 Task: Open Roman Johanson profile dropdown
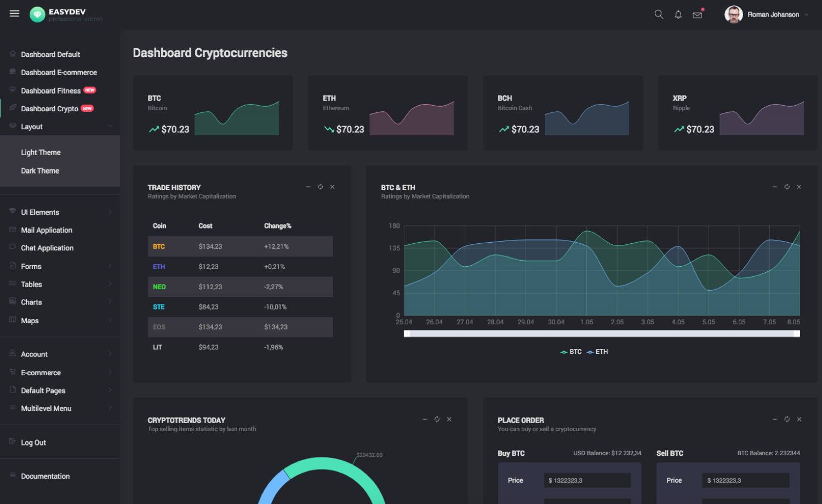pos(766,15)
